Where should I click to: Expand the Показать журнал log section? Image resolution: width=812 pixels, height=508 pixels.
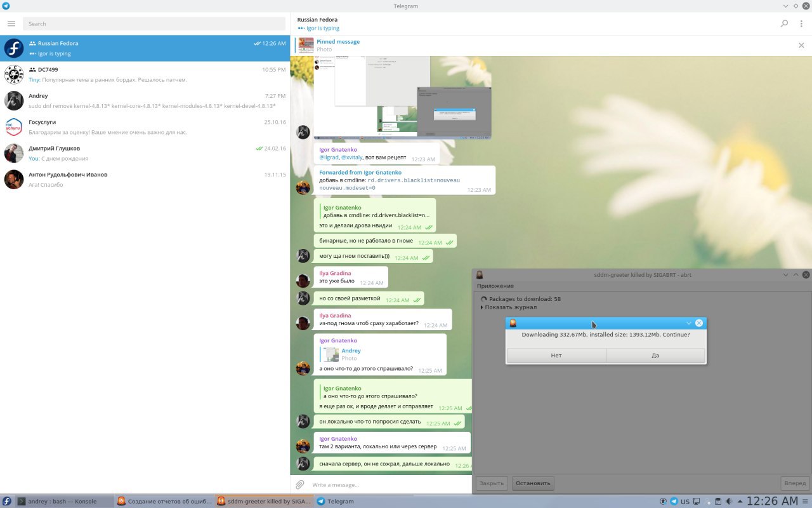click(509, 307)
